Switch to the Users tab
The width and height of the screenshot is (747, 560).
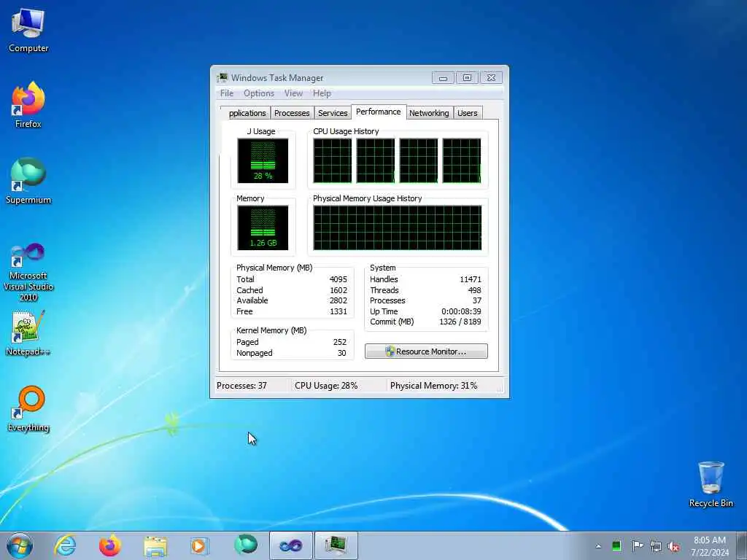point(468,113)
